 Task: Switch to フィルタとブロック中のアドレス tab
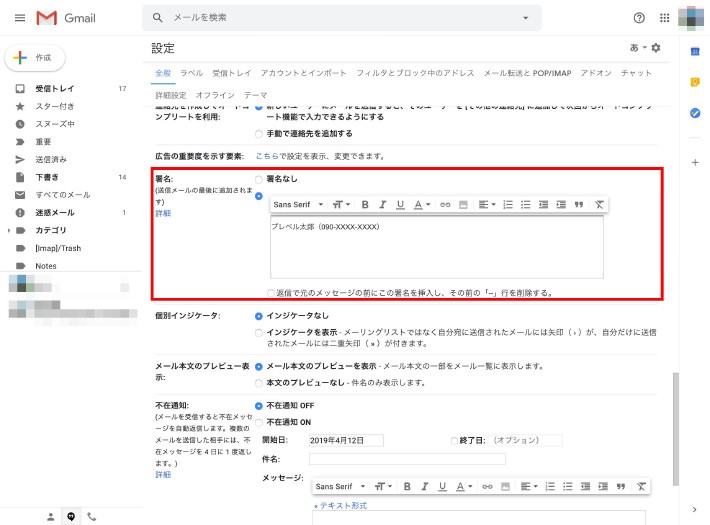pos(415,73)
